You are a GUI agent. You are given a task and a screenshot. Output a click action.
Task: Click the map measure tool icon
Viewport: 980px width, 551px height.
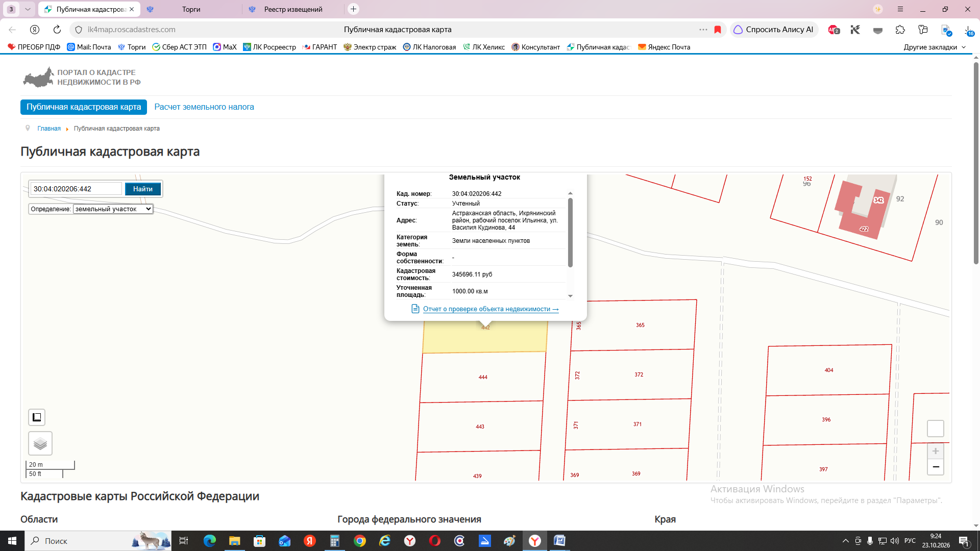[x=37, y=417]
